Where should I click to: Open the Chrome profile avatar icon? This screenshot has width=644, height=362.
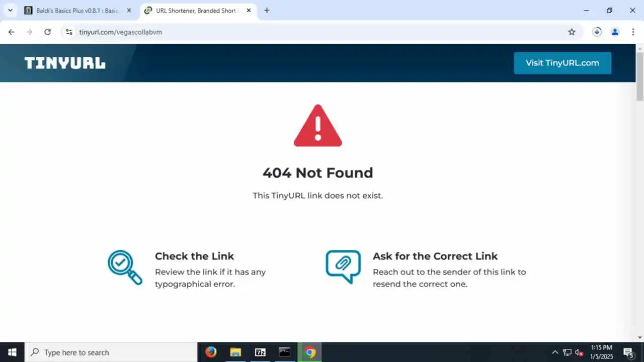tap(615, 32)
